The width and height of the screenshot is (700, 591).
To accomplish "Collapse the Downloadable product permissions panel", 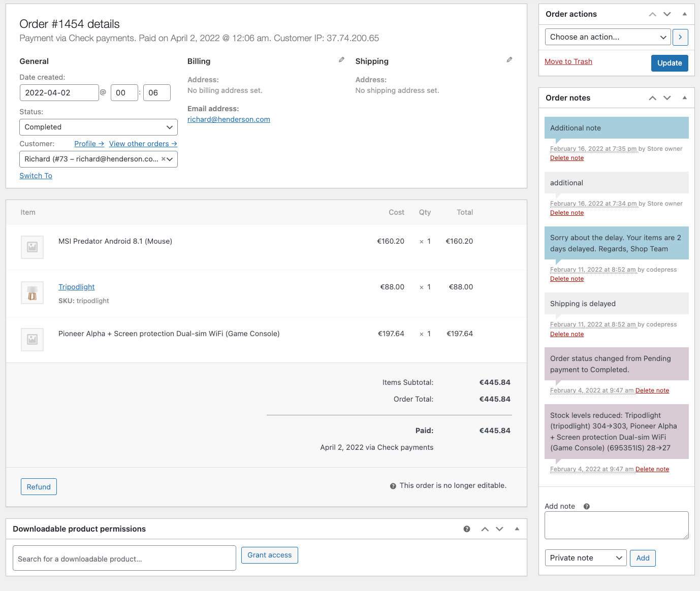I will 517,529.
